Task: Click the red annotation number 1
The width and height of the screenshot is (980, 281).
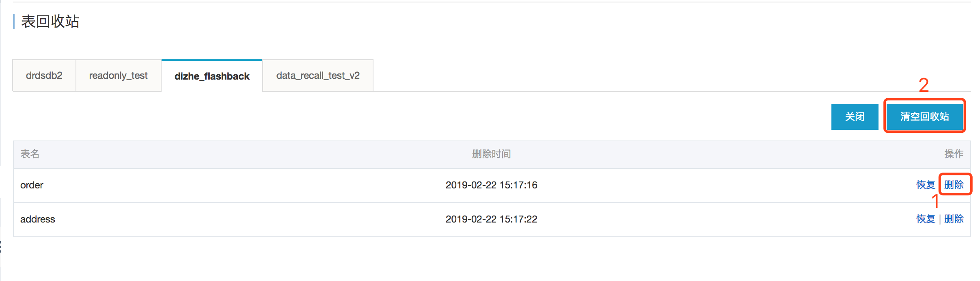Action: click(935, 201)
